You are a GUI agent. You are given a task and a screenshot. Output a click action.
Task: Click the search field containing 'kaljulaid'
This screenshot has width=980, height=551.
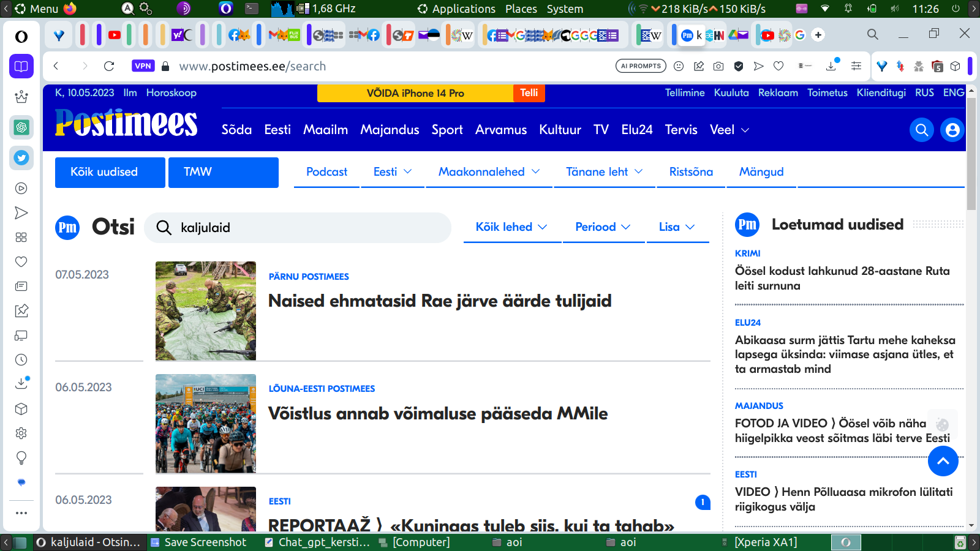[306, 228]
